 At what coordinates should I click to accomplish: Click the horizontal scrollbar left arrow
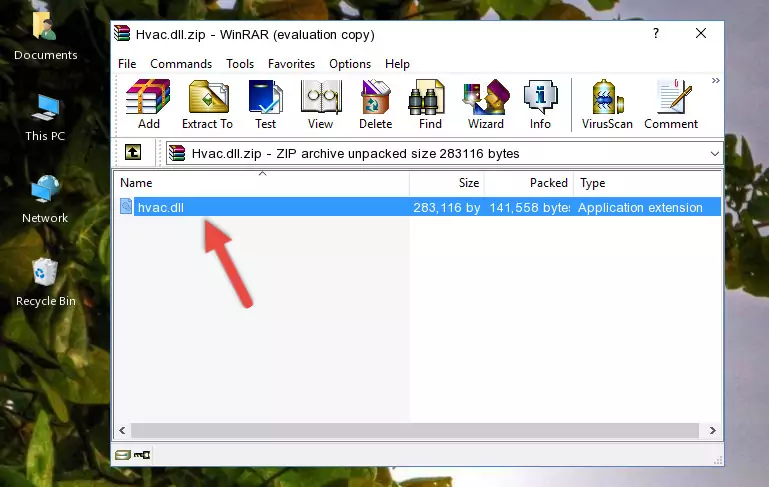click(122, 431)
